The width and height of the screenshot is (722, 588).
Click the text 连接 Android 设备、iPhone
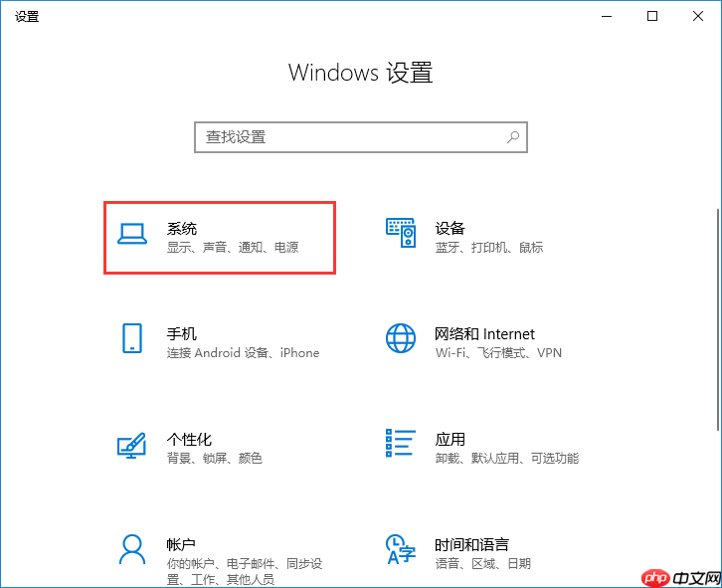[x=243, y=353]
